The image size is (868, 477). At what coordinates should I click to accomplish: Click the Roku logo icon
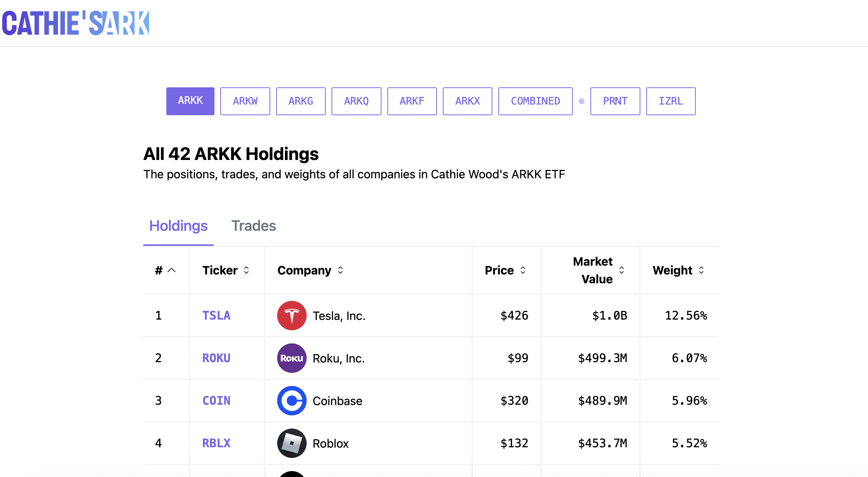coord(292,358)
